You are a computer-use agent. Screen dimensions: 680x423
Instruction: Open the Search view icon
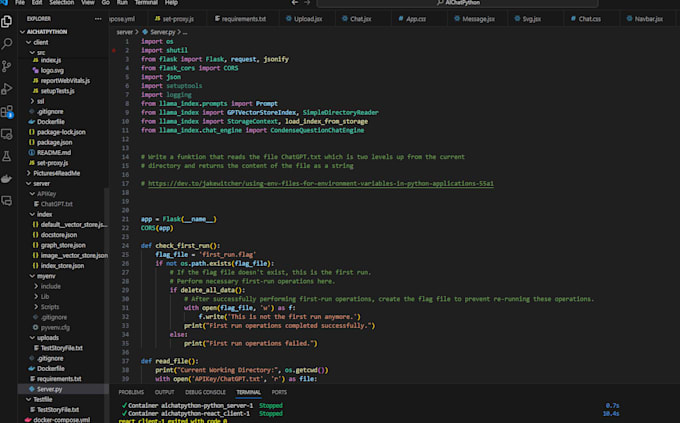7,43
